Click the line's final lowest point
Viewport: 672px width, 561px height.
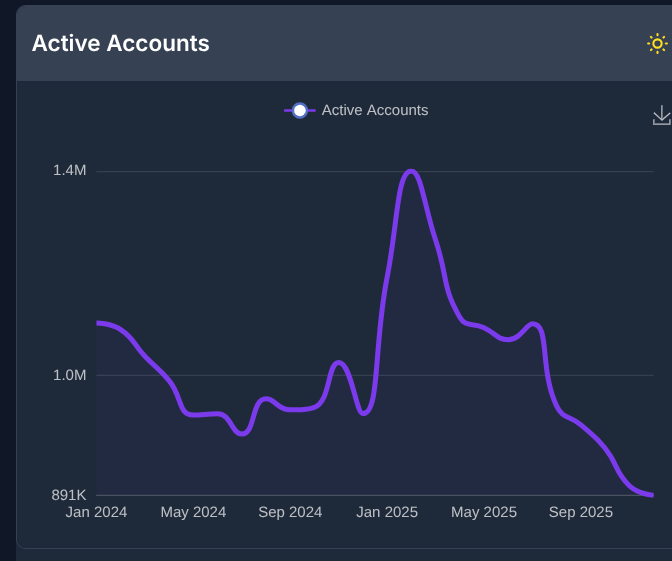651,494
